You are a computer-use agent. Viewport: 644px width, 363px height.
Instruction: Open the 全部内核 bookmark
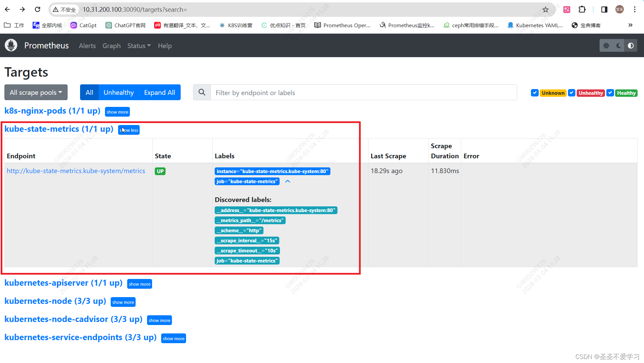[x=47, y=25]
